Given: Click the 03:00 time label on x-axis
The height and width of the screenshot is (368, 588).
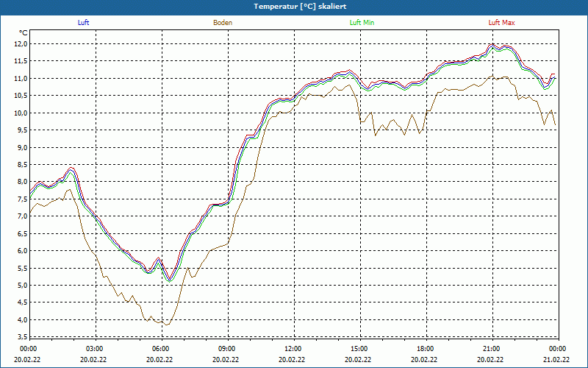Looking at the screenshot, I should click(95, 349).
